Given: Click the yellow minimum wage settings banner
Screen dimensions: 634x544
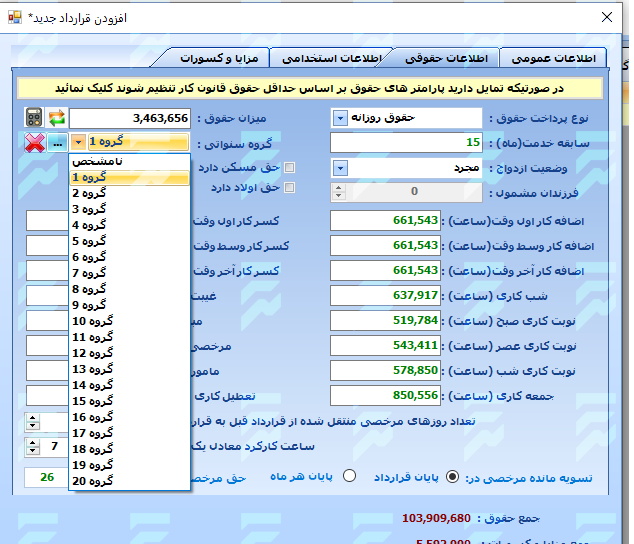Looking at the screenshot, I should click(312, 89).
